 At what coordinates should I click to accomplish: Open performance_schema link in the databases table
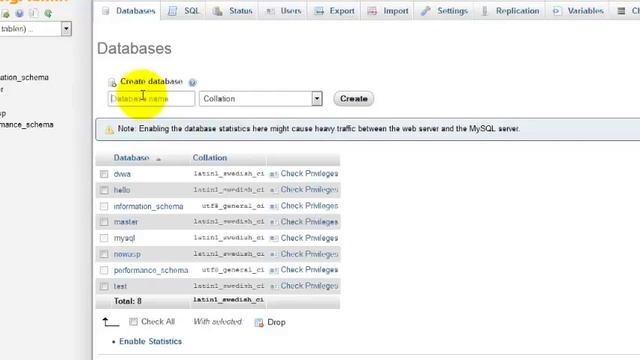click(x=151, y=270)
